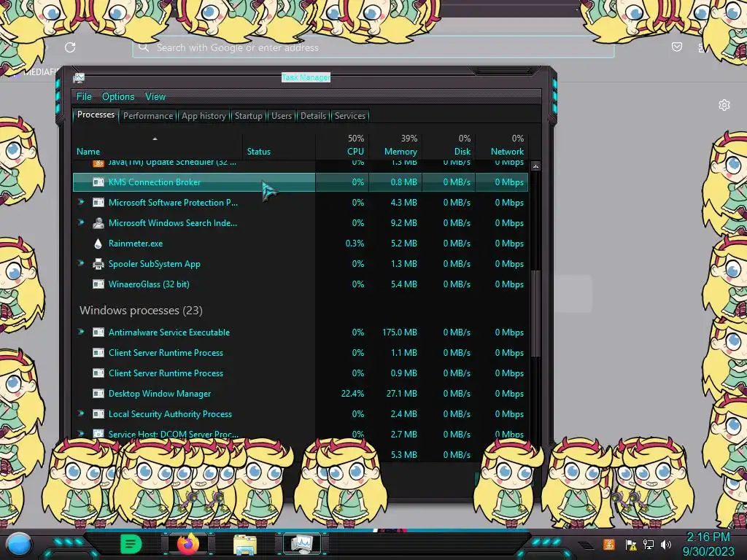Viewport: 747px width, 560px height.
Task: Expand Microsoft Windows Search Indexer row
Action: (81, 222)
